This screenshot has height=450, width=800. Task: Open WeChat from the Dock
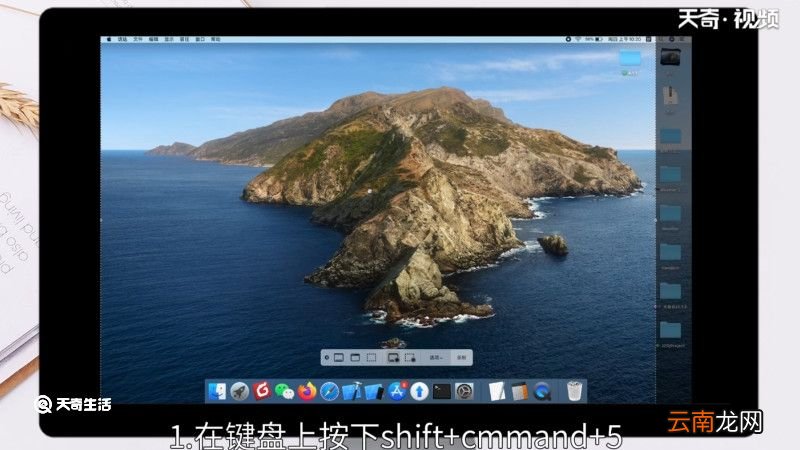[284, 391]
